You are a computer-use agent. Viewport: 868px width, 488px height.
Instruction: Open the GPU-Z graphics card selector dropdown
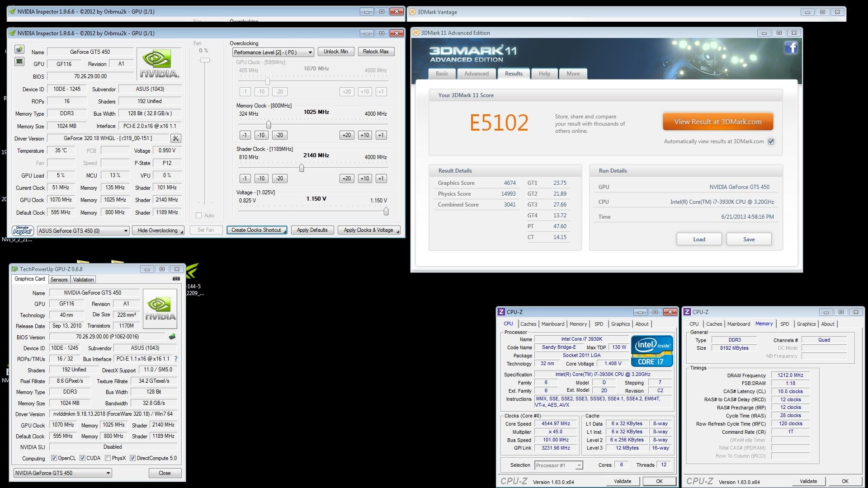pos(63,473)
